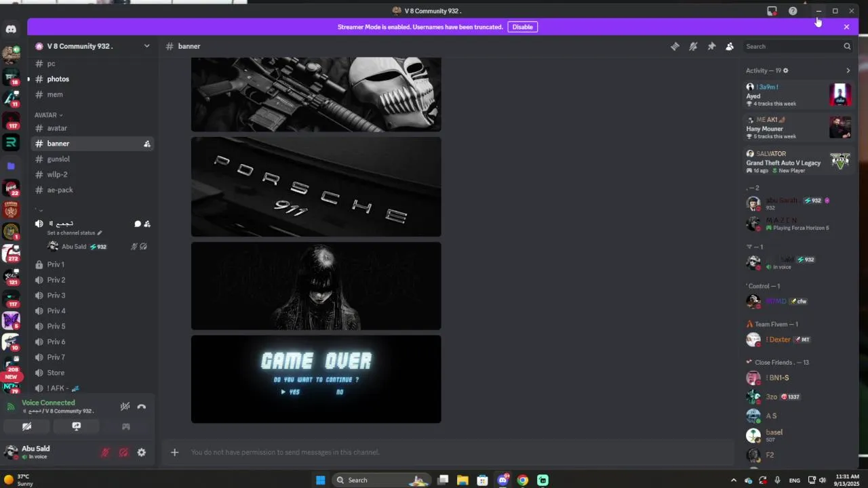868x488 pixels.
Task: Open the GTA V Legacy activity icon
Action: (x=840, y=161)
